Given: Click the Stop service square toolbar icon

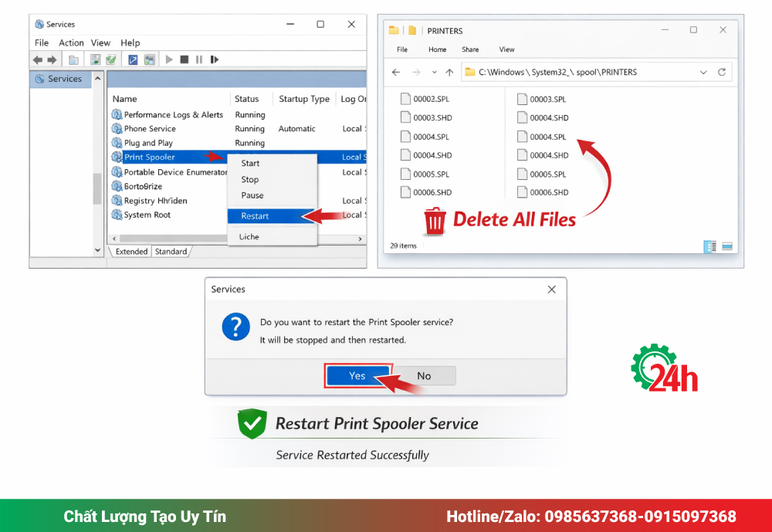Looking at the screenshot, I should 185,59.
